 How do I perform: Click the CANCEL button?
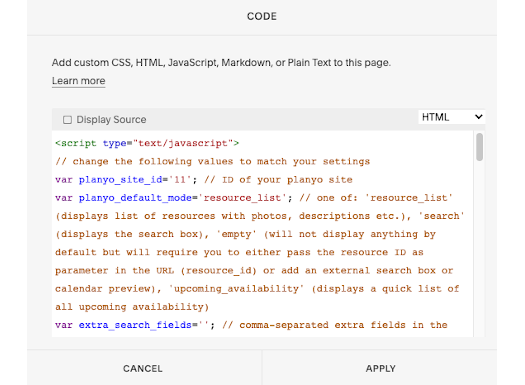point(143,368)
